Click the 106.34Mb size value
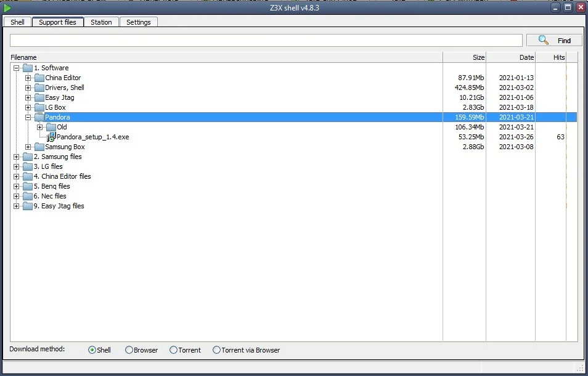 point(469,127)
